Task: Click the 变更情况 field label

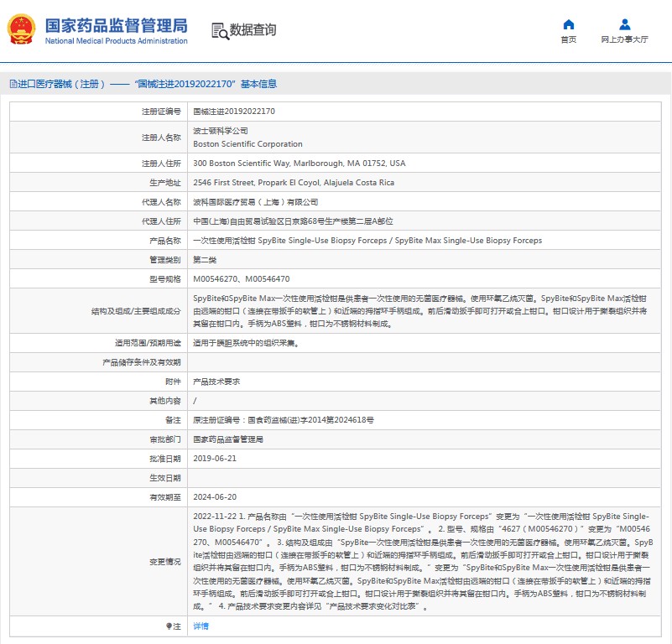Action: tap(165, 562)
